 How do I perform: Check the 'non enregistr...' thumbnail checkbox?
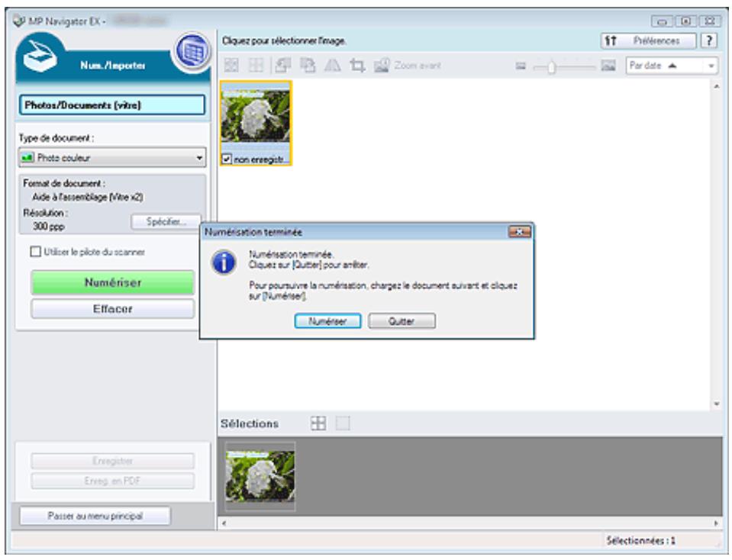[227, 159]
